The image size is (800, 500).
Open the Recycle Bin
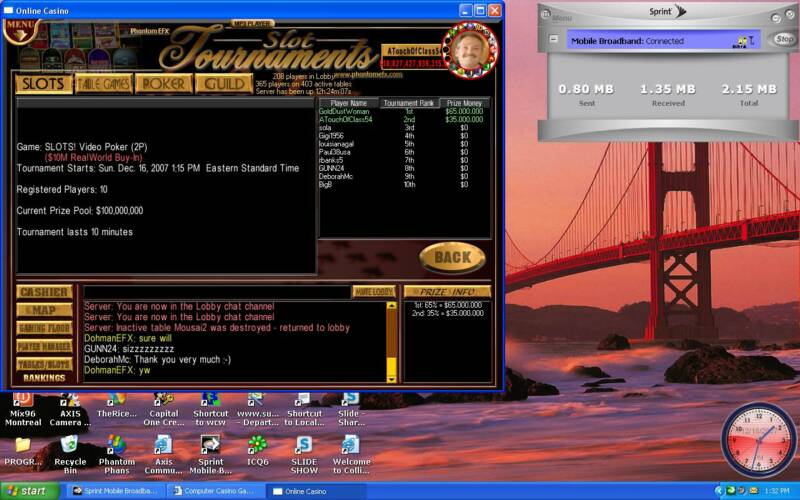point(70,454)
